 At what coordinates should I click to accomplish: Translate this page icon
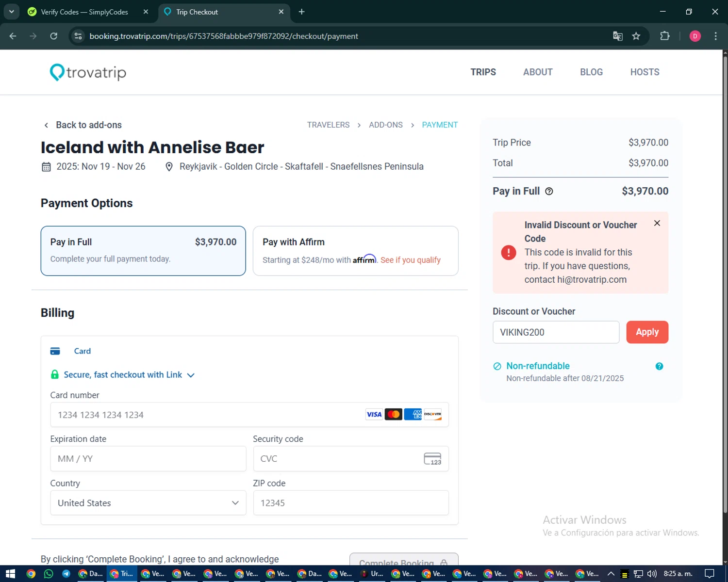coord(617,36)
